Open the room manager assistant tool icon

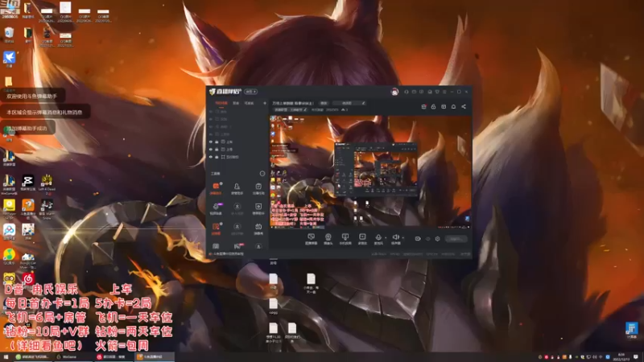(x=237, y=188)
